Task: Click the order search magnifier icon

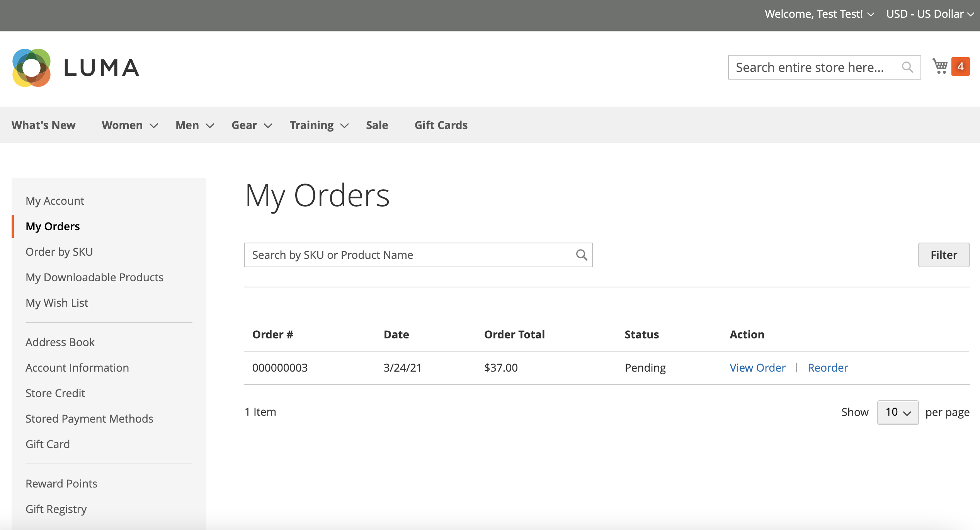Action: (582, 255)
